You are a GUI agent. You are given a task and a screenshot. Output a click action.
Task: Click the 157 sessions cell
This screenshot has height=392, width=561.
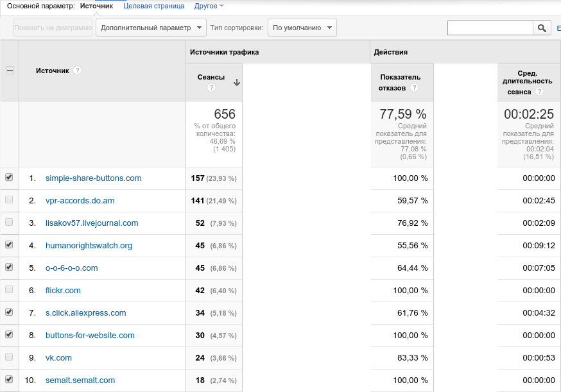click(x=214, y=178)
